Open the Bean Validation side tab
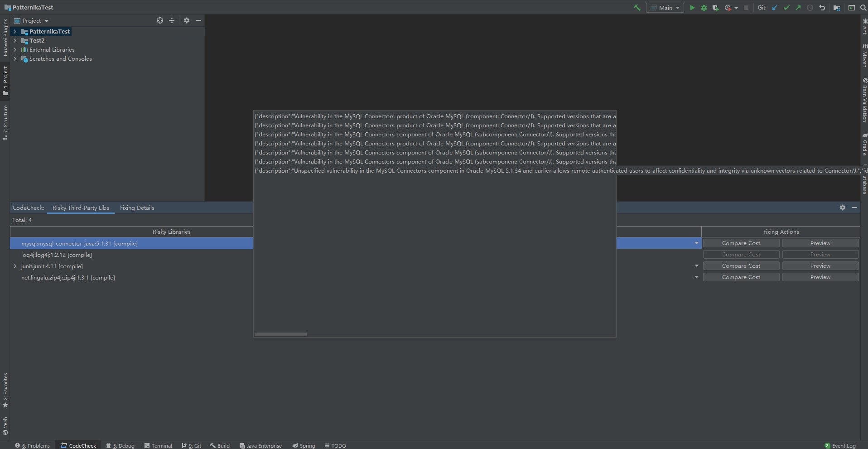The height and width of the screenshot is (449, 868). (x=864, y=100)
